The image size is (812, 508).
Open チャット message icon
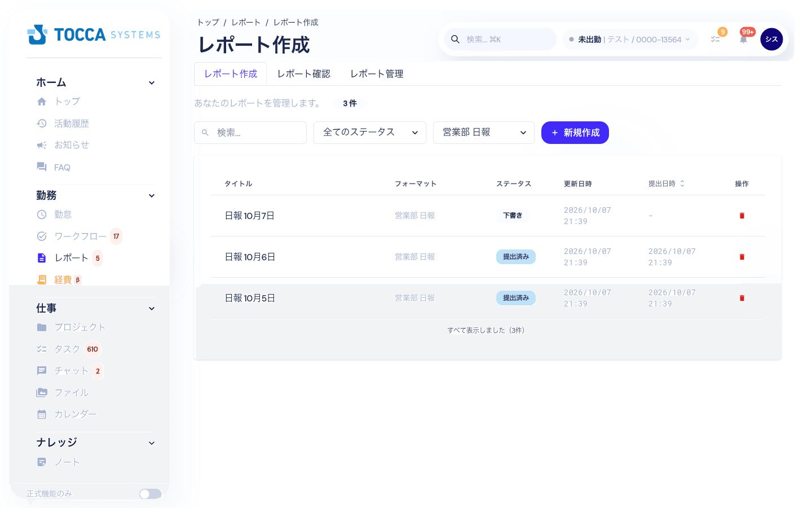click(42, 371)
